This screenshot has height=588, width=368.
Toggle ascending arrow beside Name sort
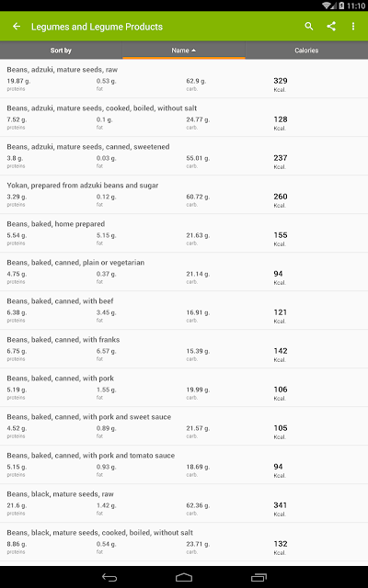point(194,51)
